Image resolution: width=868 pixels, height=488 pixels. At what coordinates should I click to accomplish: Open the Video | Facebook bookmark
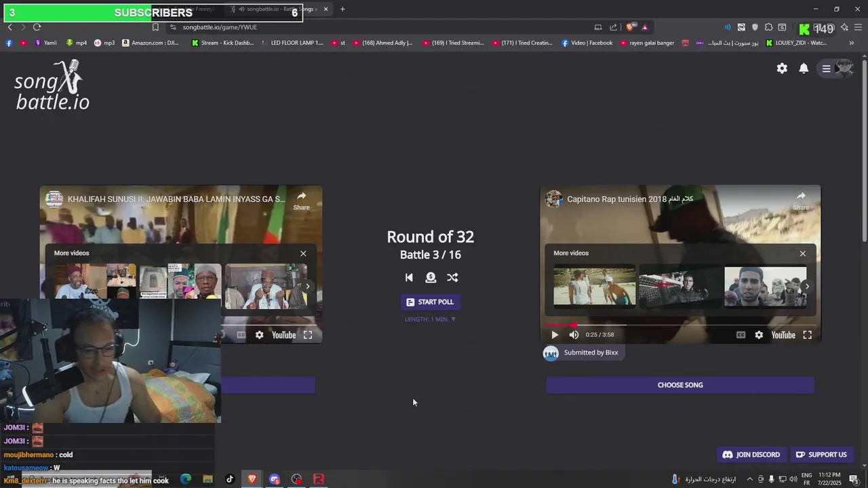pos(587,43)
